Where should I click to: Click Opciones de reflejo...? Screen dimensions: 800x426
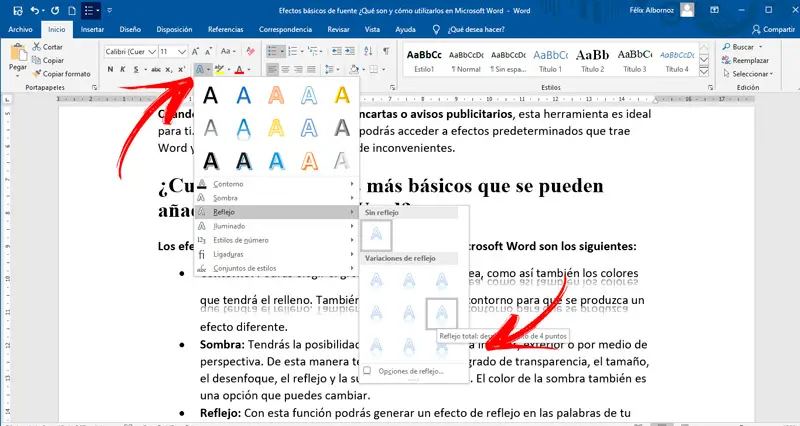[x=413, y=371]
